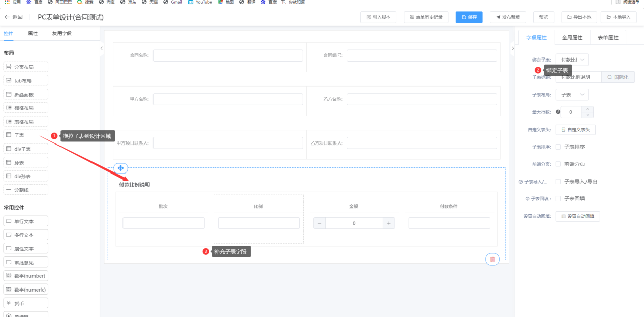Click the 付款条件 column input
The width and height of the screenshot is (644, 317).
coord(449,223)
